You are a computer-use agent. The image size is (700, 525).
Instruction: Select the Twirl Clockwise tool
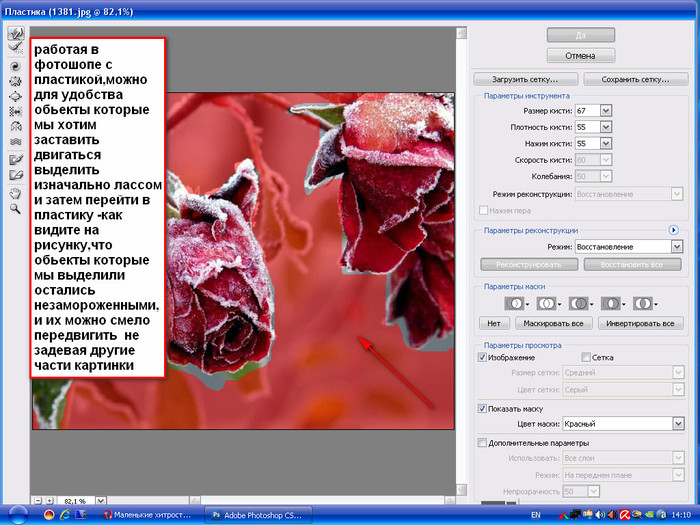coord(15,64)
